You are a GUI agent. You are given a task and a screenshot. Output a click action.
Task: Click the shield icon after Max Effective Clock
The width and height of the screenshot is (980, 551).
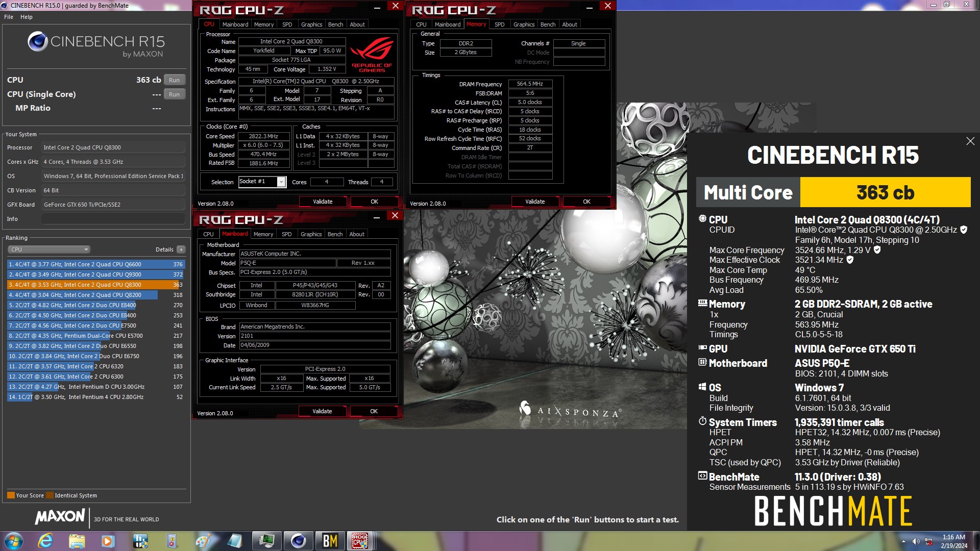(x=850, y=260)
